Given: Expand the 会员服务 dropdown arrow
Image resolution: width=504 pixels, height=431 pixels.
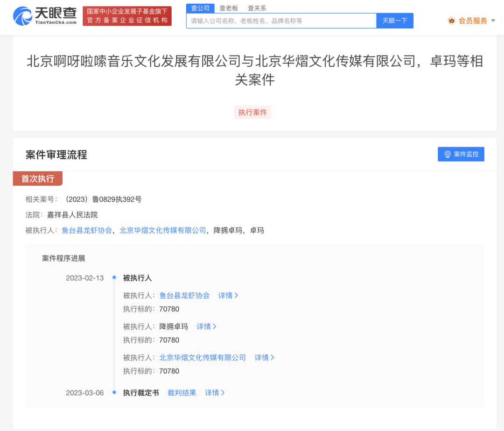Looking at the screenshot, I should [x=493, y=21].
